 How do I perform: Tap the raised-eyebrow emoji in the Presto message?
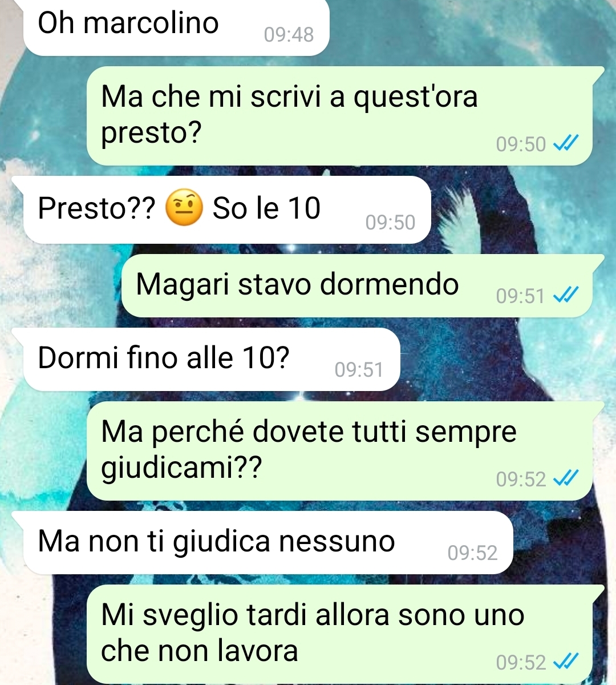pos(184,208)
